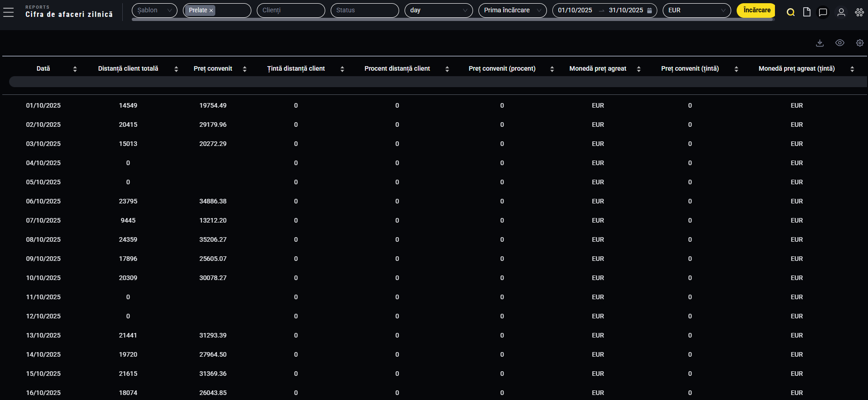This screenshot has width=868, height=400.
Task: Click price value 13212.20
Action: click(213, 220)
